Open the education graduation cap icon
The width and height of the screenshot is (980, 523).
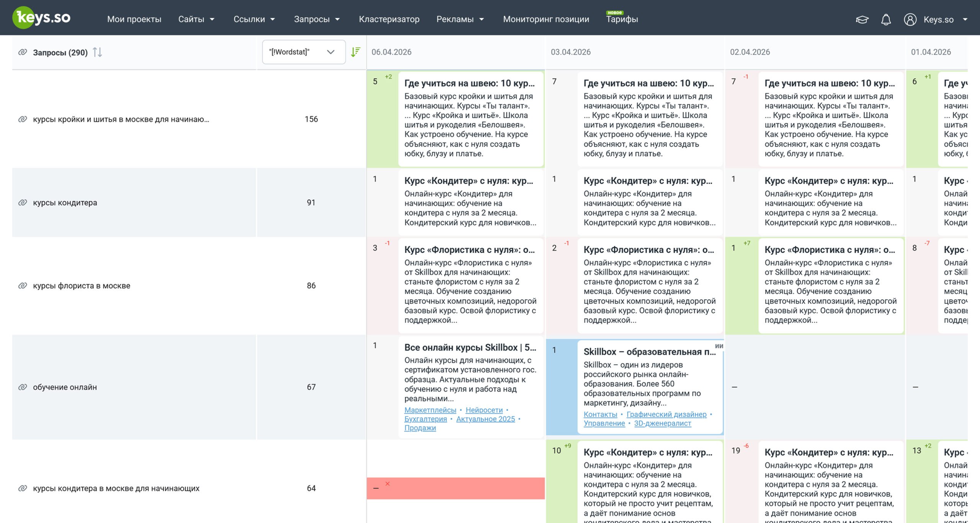[862, 20]
